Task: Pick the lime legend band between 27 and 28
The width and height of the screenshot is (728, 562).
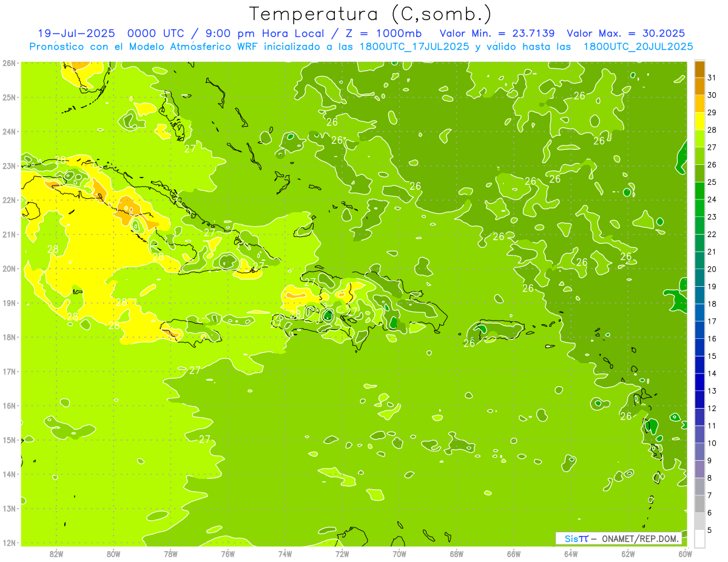Action: 699,139
